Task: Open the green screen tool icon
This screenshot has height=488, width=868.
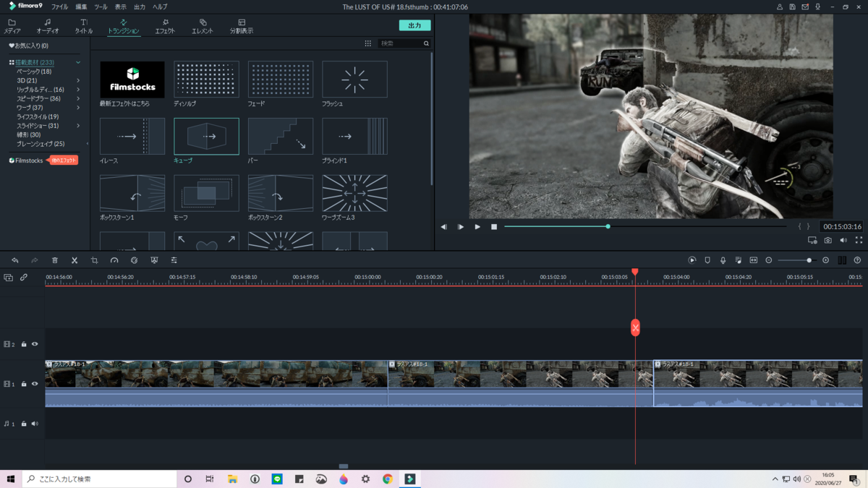Action: 154,260
